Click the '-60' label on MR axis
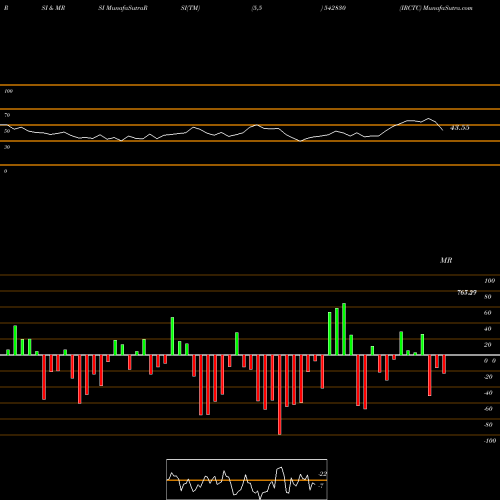 488,409
